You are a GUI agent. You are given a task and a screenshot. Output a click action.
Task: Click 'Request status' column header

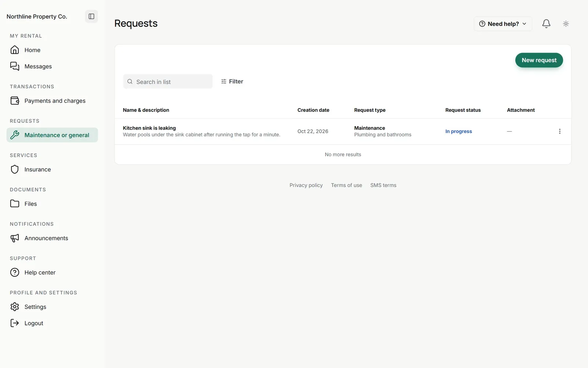(463, 110)
